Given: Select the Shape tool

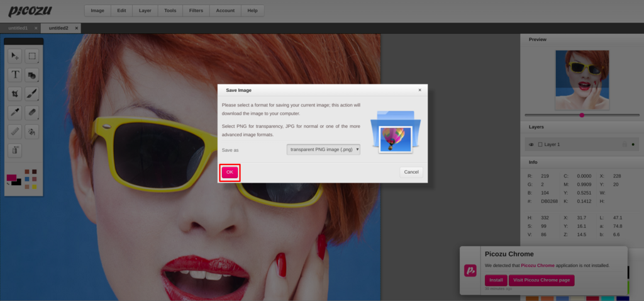Looking at the screenshot, I should click(x=31, y=75).
